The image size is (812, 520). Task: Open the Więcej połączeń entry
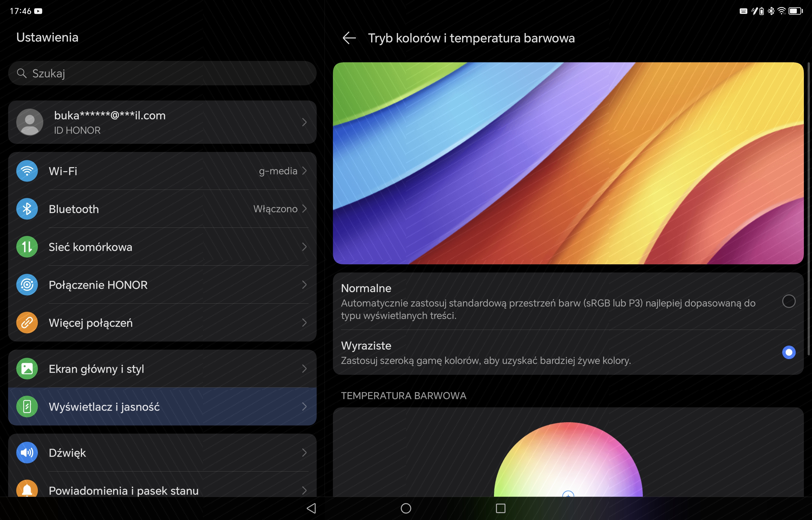pos(162,323)
